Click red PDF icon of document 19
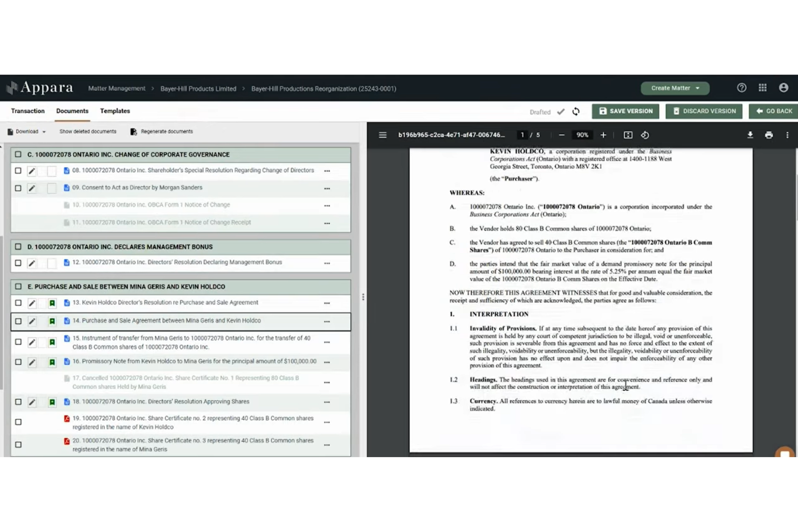 pyautogui.click(x=67, y=419)
